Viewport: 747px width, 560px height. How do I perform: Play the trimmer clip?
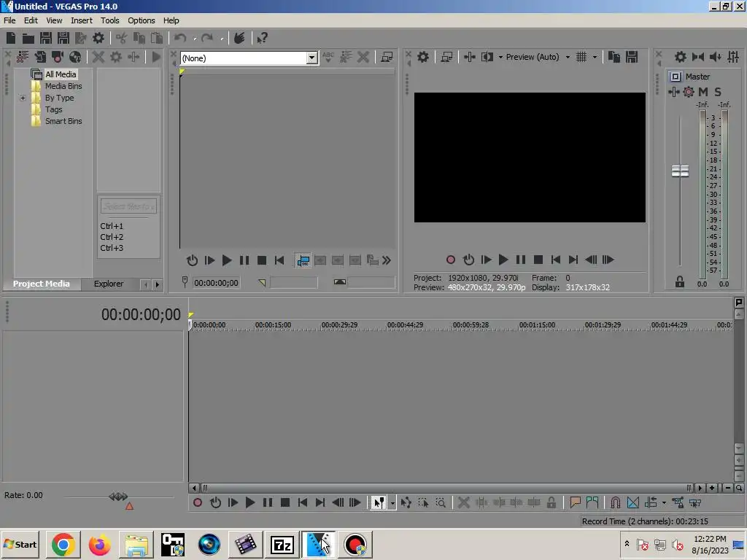pyautogui.click(x=227, y=260)
